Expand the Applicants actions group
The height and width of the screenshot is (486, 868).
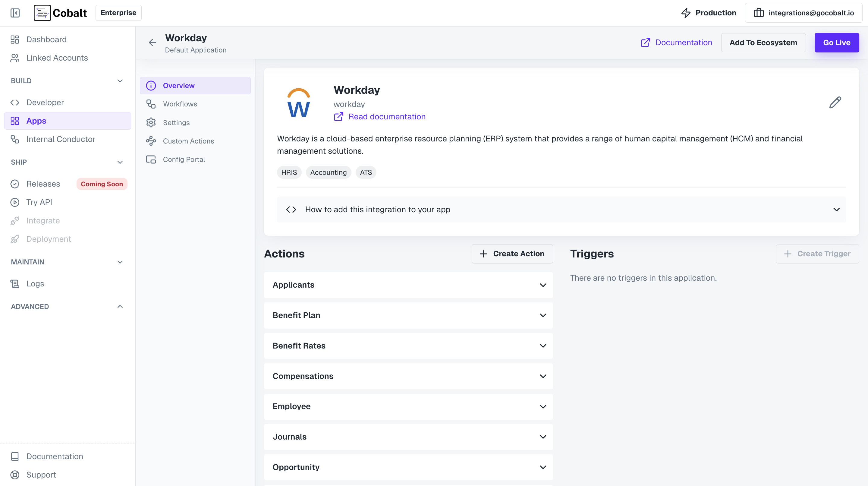pos(408,285)
